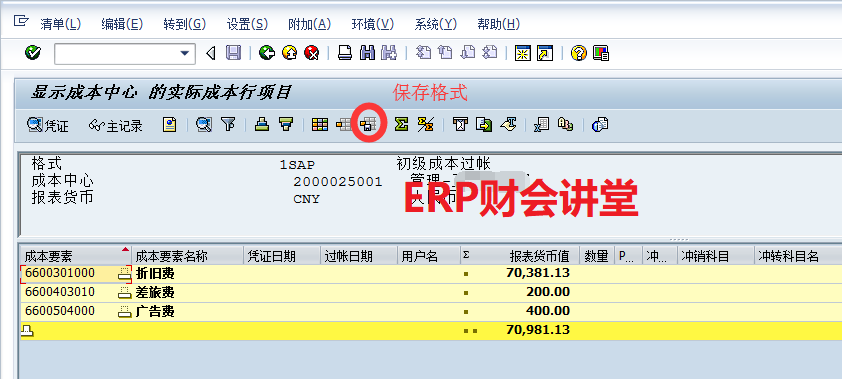The height and width of the screenshot is (379, 842).
Task: Expand subtotal icon for 广告费 row
Action: pyautogui.click(x=125, y=311)
